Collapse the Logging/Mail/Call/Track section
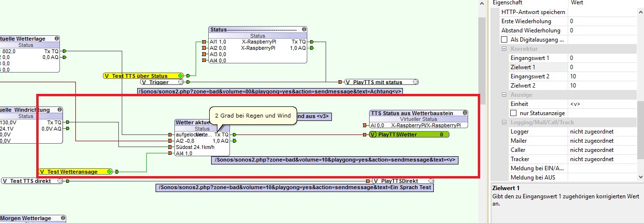The image size is (644, 223). click(505, 122)
